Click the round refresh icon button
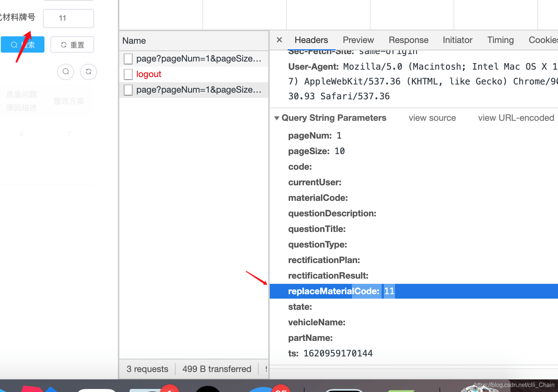Viewport: 558px width, 392px height. tap(89, 72)
